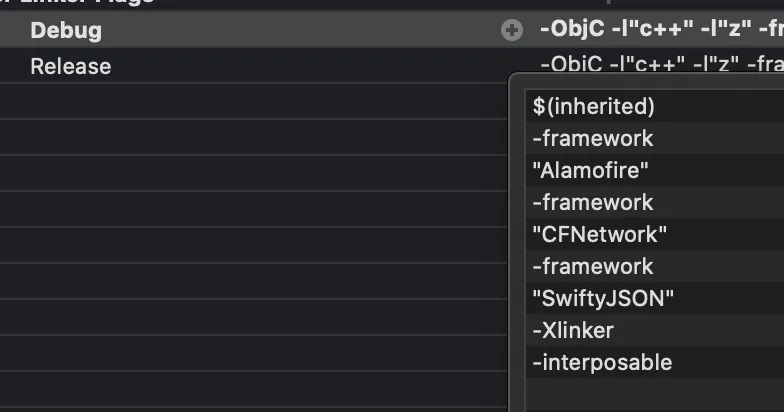Viewport: 784px width, 412px height.
Task: Select the -framework line above "Alamofire"
Action: coord(593,138)
